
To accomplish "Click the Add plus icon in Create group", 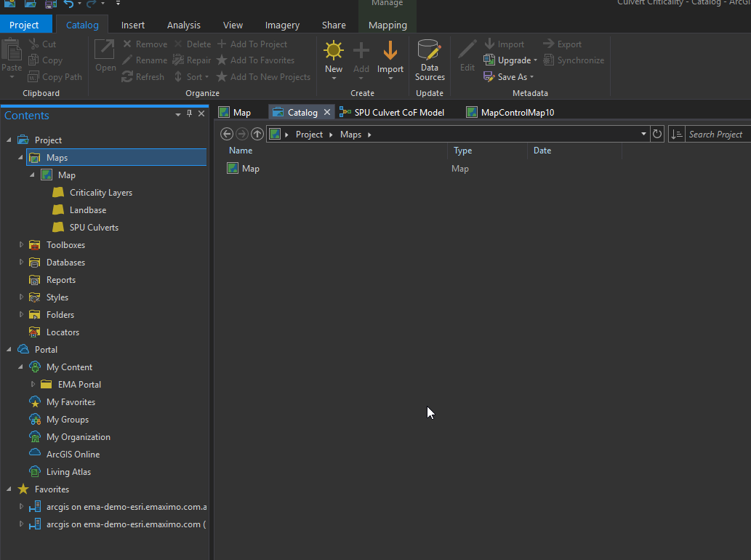I will 361,51.
